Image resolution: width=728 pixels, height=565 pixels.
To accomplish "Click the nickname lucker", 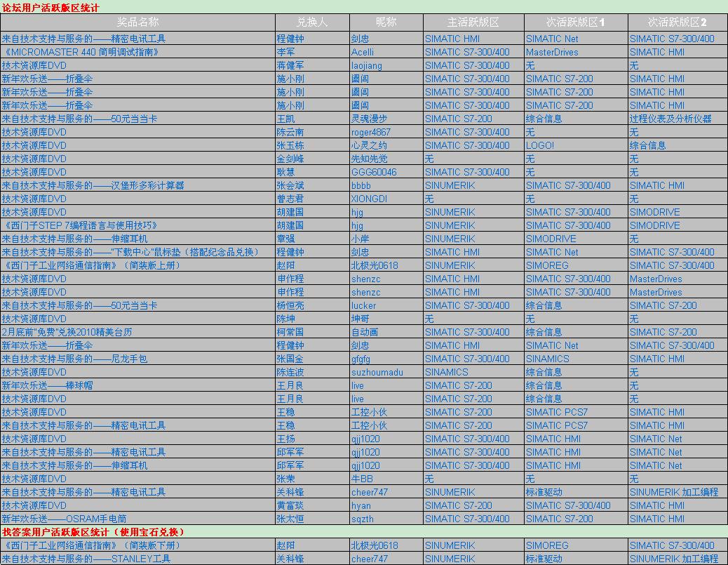I will point(363,305).
